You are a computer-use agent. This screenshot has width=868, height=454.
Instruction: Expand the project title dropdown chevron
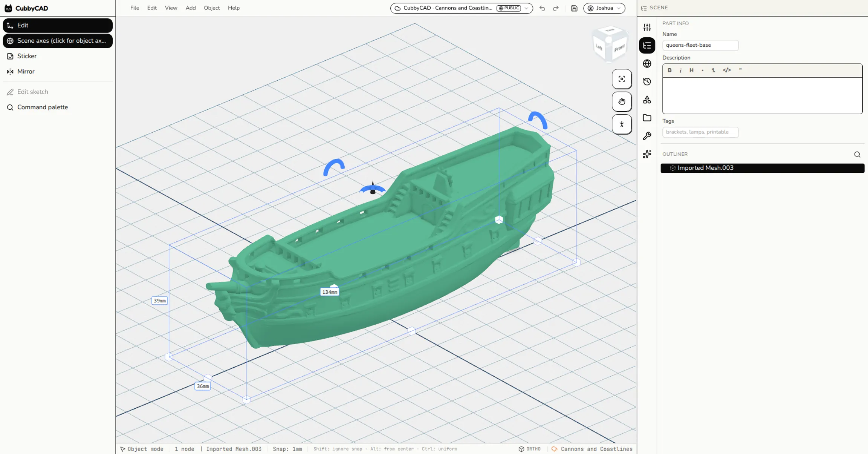[x=527, y=8]
